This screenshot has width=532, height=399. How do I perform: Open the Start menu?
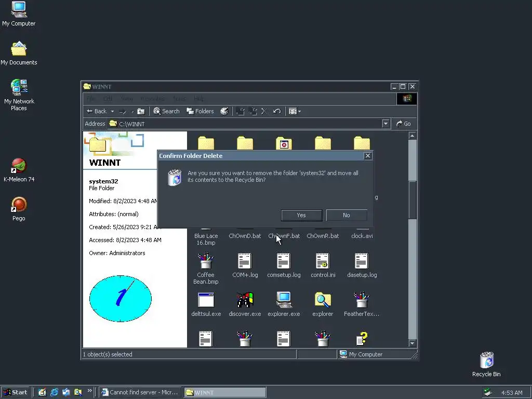[x=15, y=392]
